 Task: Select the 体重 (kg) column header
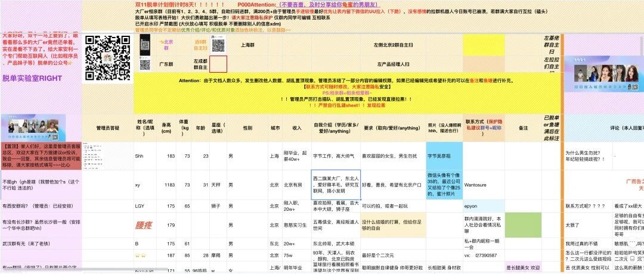click(x=183, y=128)
